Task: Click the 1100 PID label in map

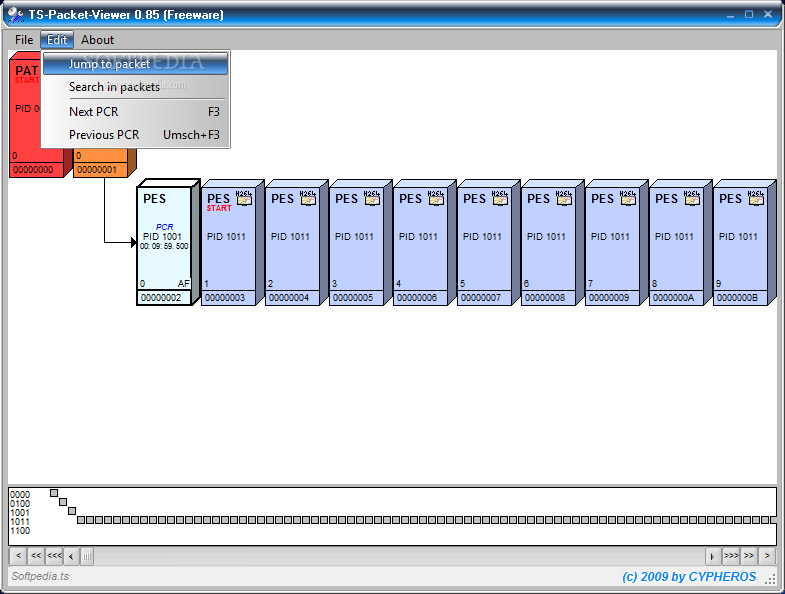Action: (20, 531)
